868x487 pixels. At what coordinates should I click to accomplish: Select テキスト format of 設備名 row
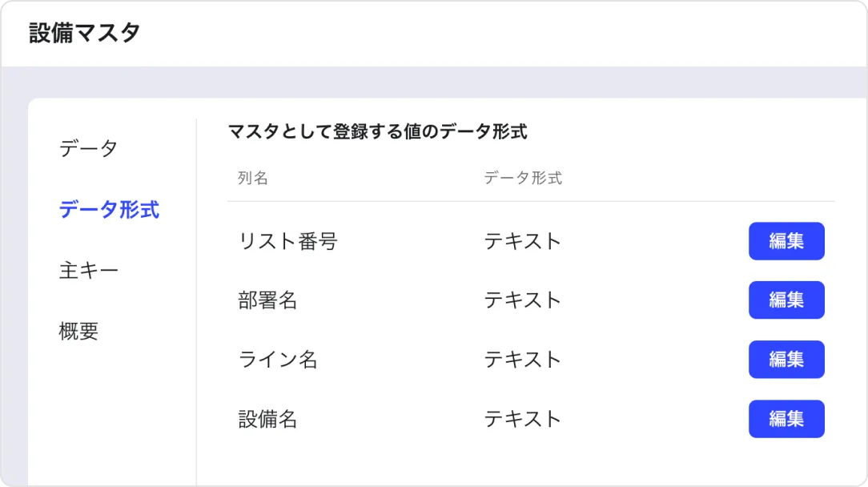[523, 419]
